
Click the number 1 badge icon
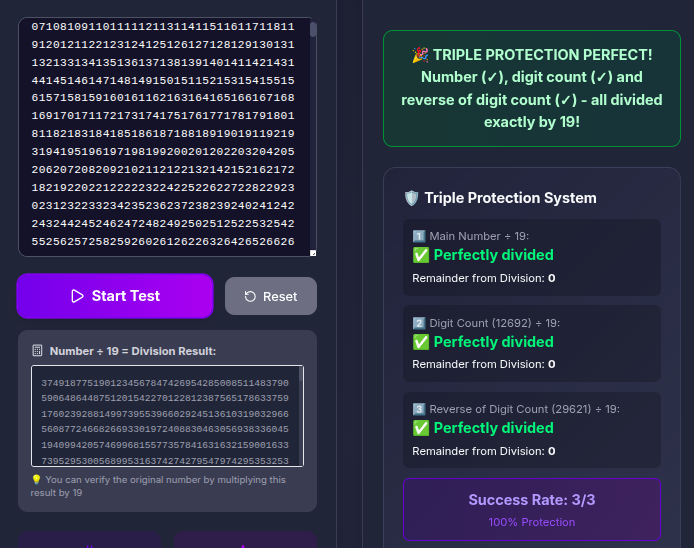[418, 236]
